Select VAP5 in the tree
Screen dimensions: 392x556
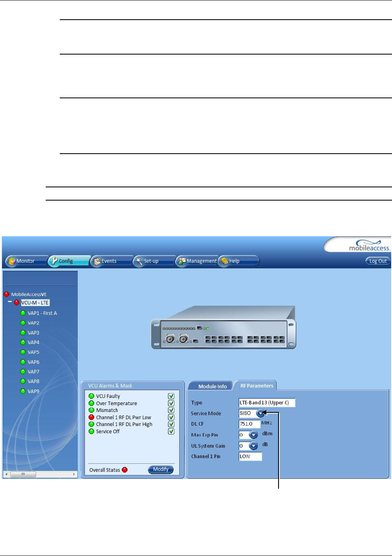click(x=33, y=352)
